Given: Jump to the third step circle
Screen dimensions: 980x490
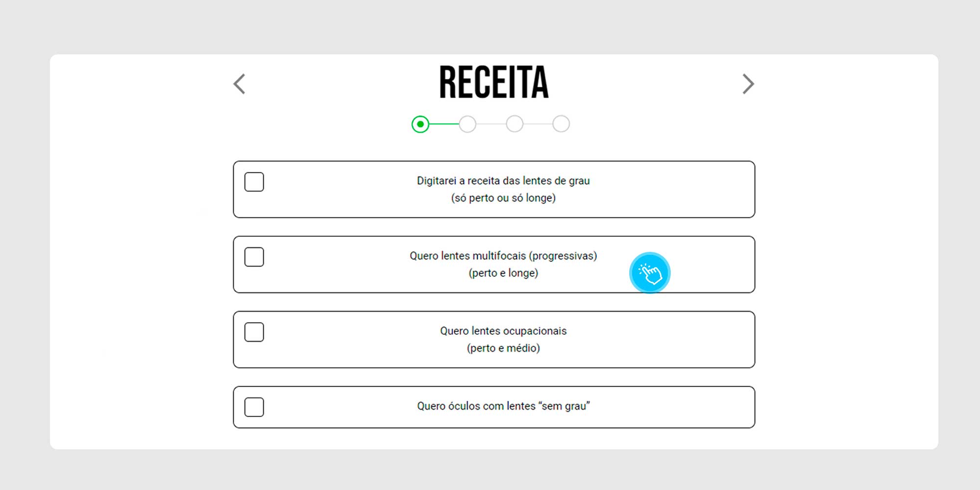Looking at the screenshot, I should tap(514, 124).
